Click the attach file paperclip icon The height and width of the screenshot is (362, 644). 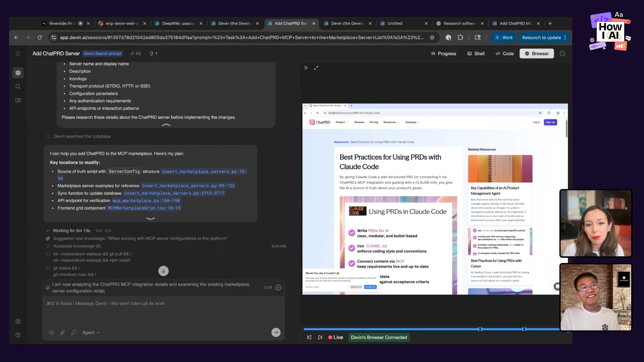coord(63,332)
